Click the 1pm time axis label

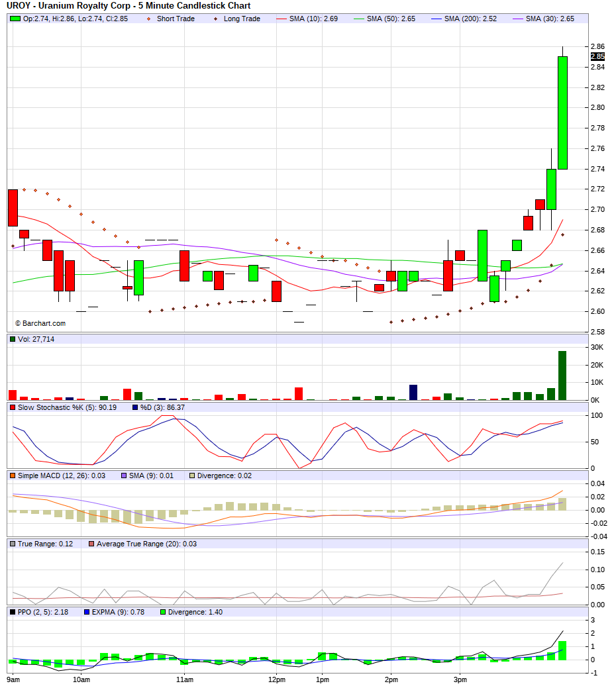coord(323,680)
